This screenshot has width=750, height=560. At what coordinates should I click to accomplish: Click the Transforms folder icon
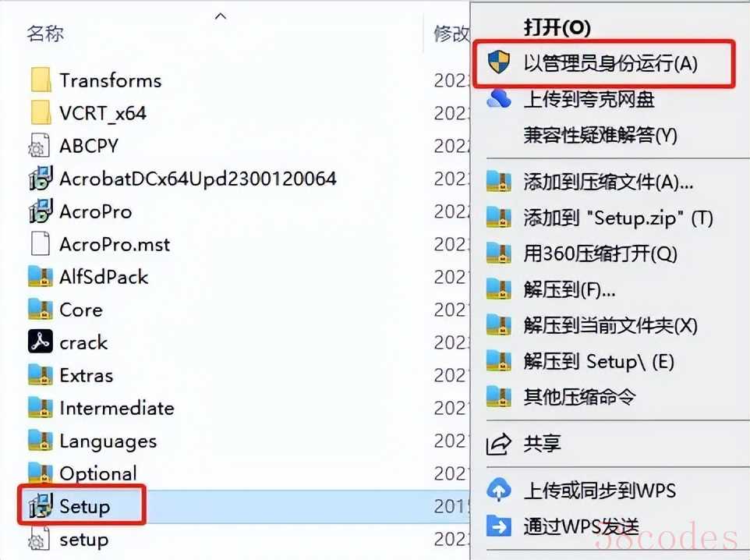click(41, 80)
